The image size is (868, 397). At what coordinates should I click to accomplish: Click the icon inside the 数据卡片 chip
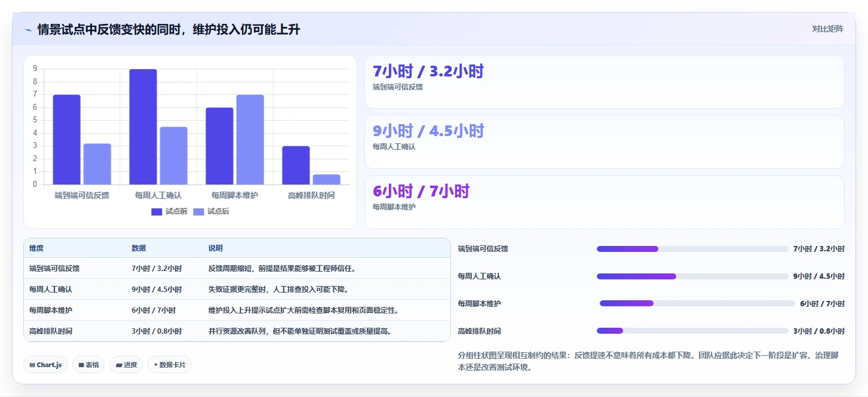(x=156, y=365)
